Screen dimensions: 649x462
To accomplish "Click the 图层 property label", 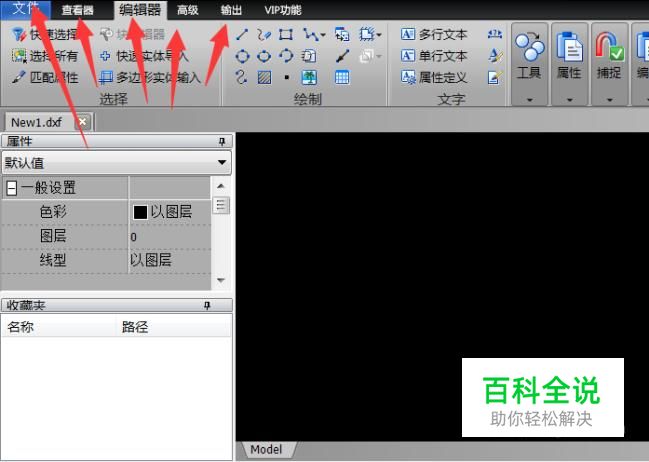I will click(53, 236).
